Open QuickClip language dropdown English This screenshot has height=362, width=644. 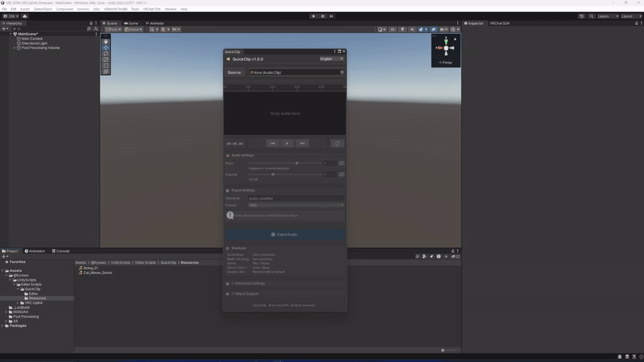tap(332, 59)
